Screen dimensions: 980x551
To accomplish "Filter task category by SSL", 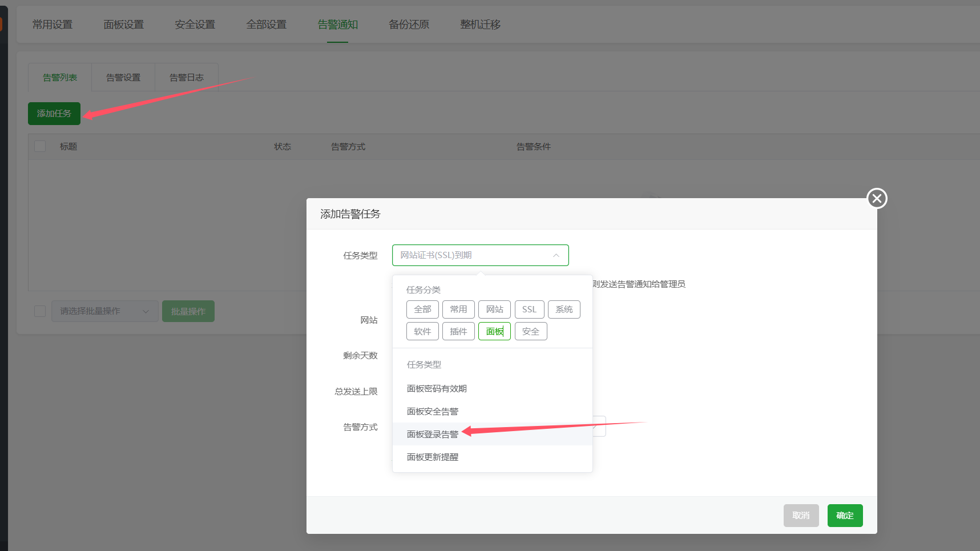I will pyautogui.click(x=529, y=309).
